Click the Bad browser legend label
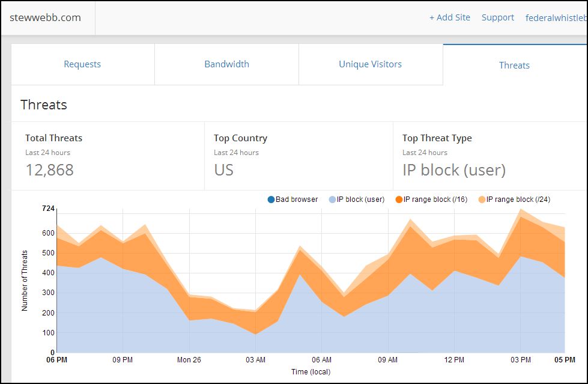588x384 pixels. click(x=297, y=200)
